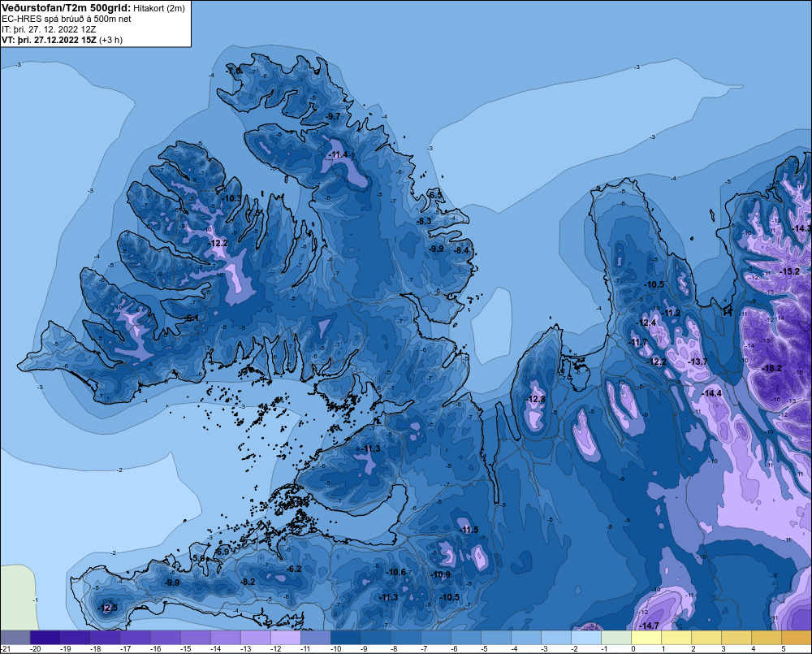The image size is (812, 654).
Task: Click the -14.3 temperature label on the map
Action: point(801,228)
